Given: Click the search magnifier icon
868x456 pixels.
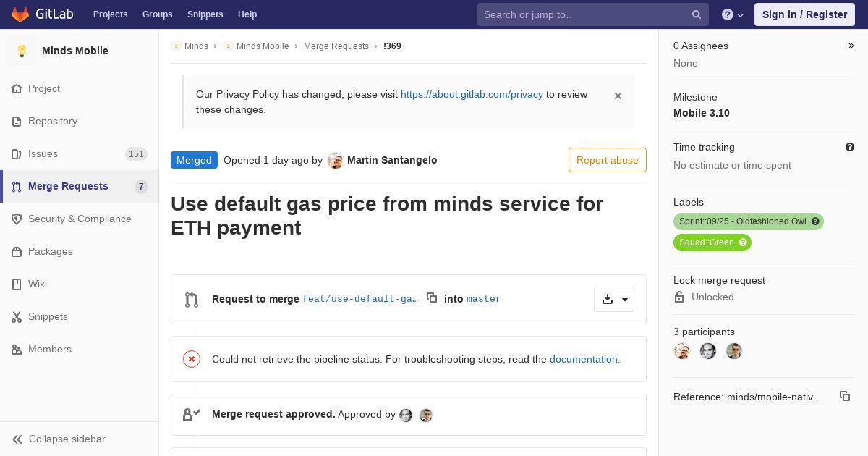Looking at the screenshot, I should click(x=697, y=14).
